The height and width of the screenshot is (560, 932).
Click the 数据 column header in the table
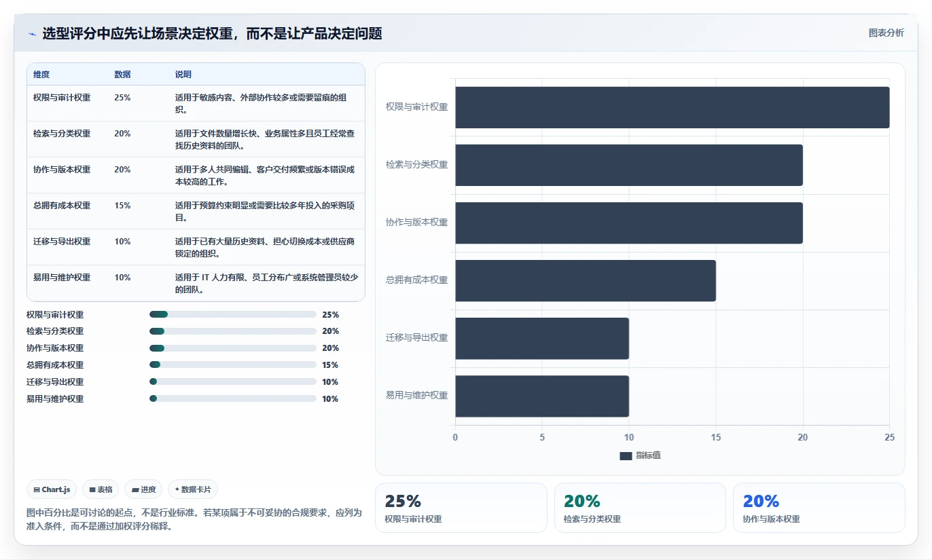[122, 74]
